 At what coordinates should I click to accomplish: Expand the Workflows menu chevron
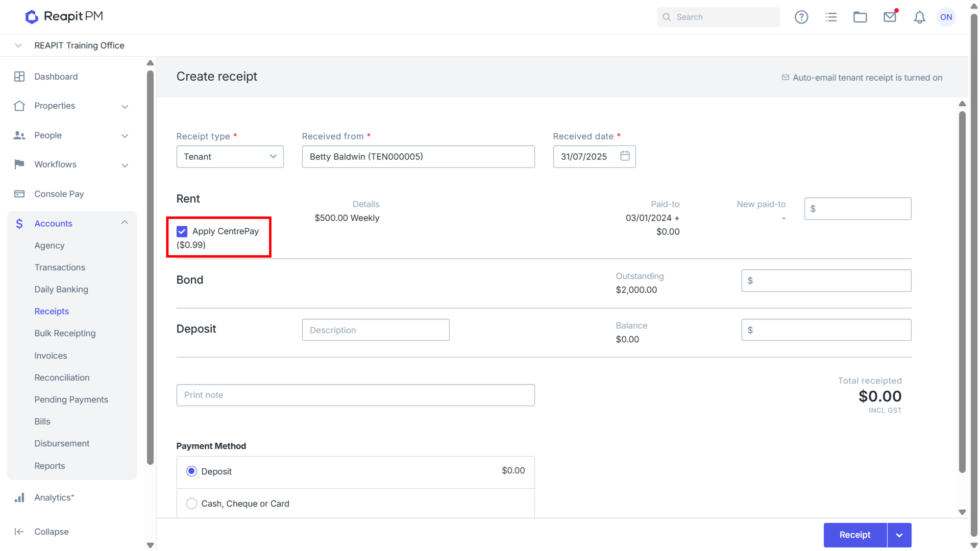(x=125, y=165)
